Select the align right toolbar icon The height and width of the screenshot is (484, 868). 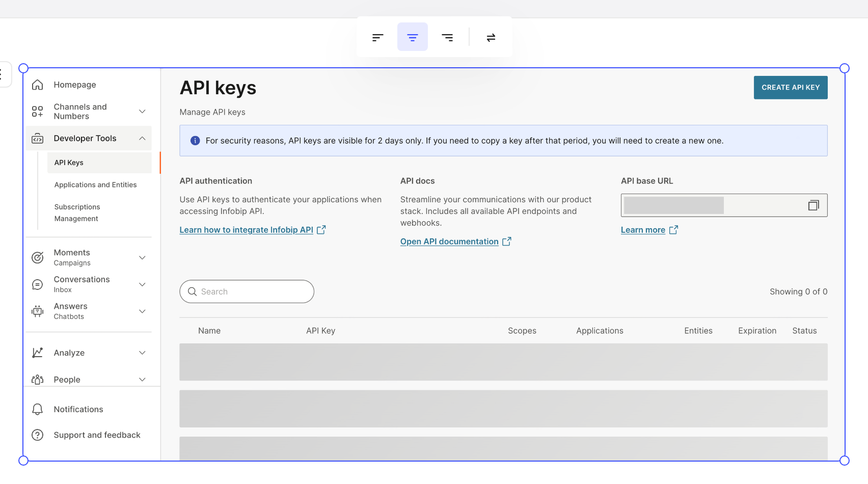[x=447, y=37]
